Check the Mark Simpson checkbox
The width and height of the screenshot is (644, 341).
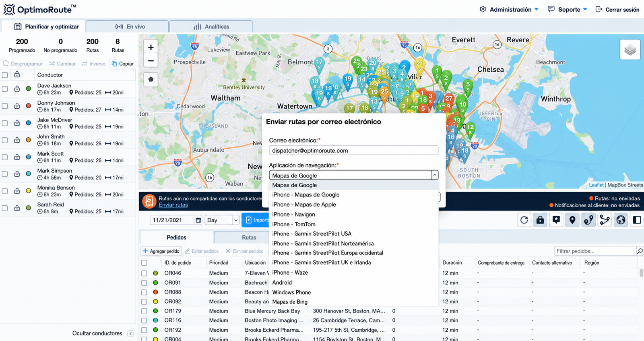[x=5, y=174]
